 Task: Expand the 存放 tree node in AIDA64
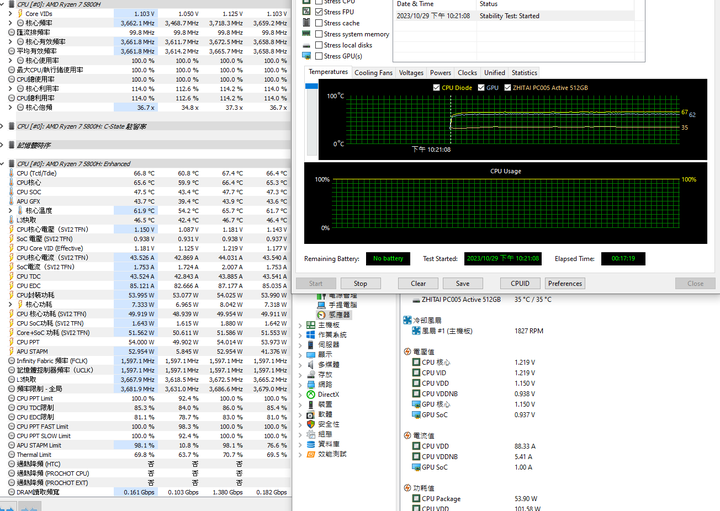[300, 375]
